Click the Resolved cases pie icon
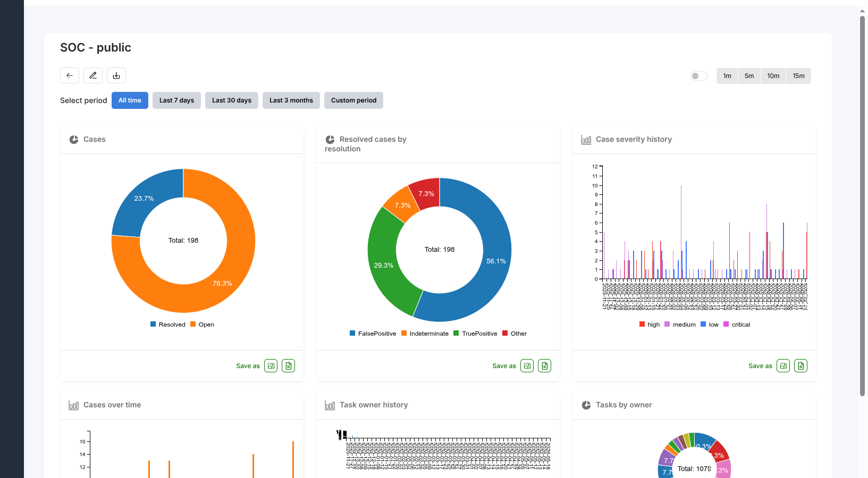 330,140
